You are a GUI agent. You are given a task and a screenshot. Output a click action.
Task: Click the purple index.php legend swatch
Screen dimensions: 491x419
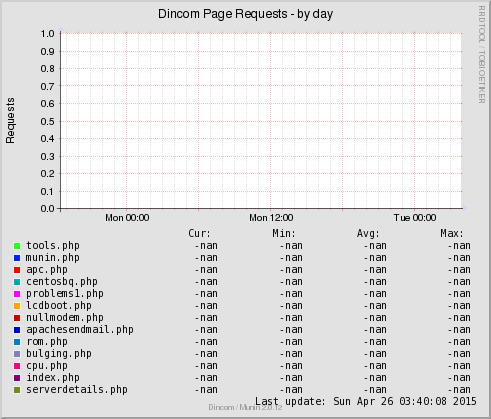[17, 378]
